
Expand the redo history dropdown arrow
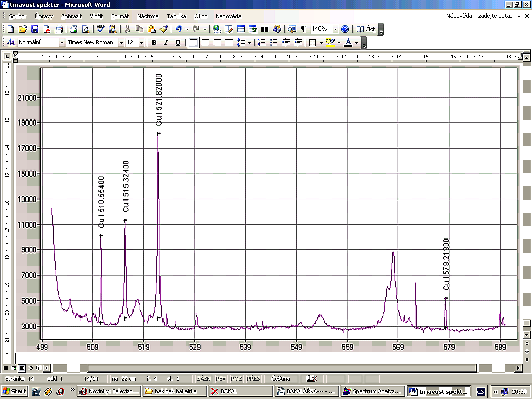[205, 29]
